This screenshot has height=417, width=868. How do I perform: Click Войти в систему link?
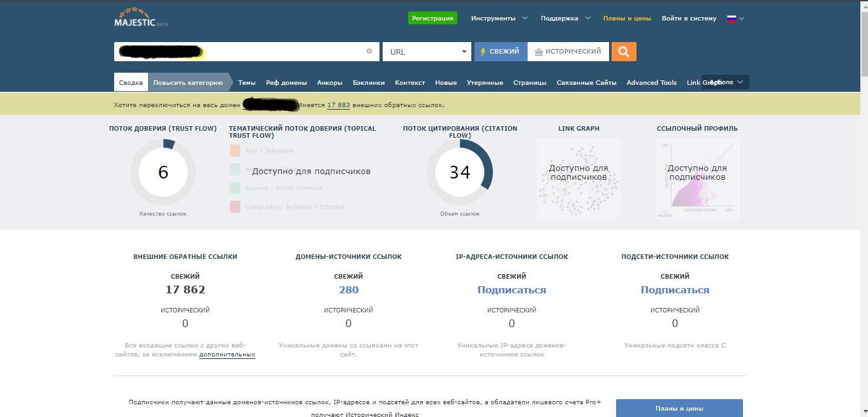tap(689, 18)
